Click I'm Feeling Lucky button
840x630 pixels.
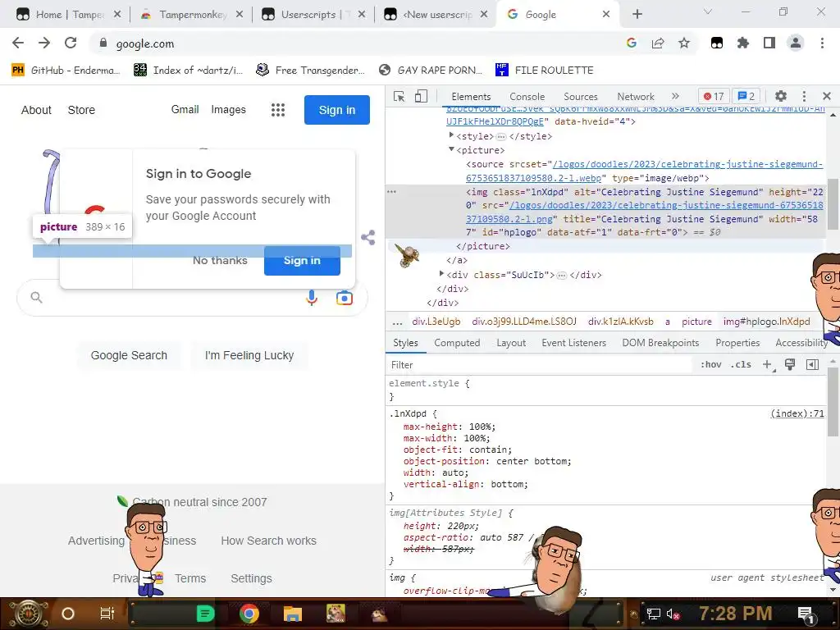tap(249, 355)
